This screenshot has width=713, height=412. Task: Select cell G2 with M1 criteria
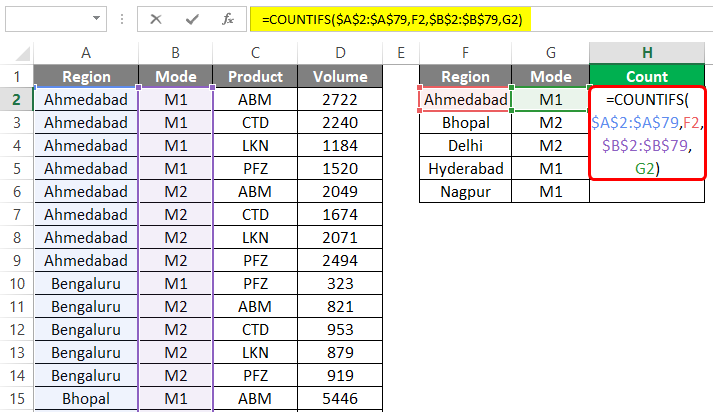(550, 99)
